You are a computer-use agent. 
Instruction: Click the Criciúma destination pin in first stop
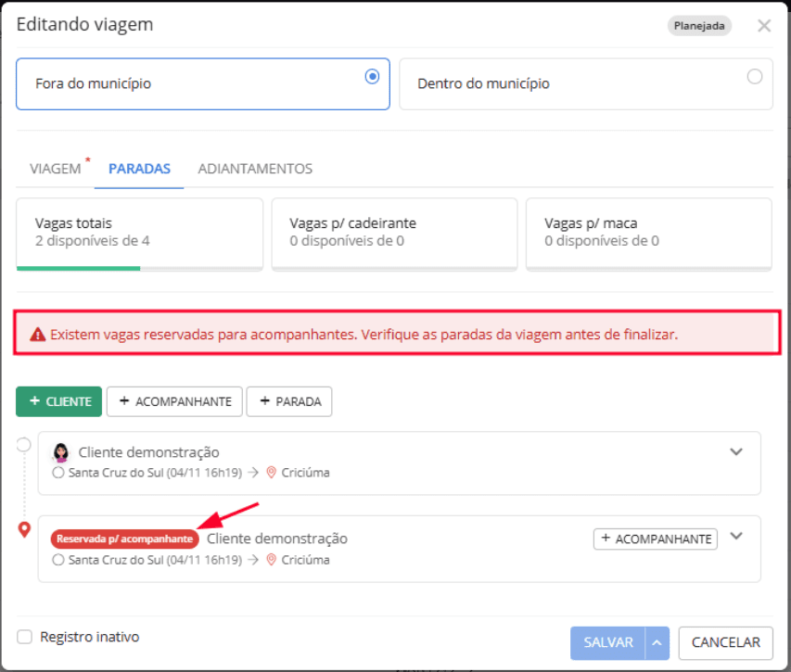click(x=272, y=473)
